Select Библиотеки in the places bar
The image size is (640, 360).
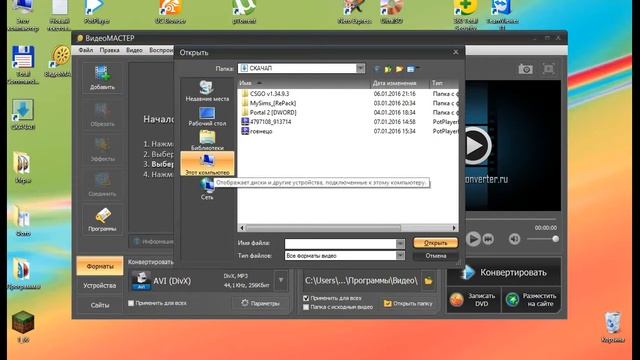207,140
